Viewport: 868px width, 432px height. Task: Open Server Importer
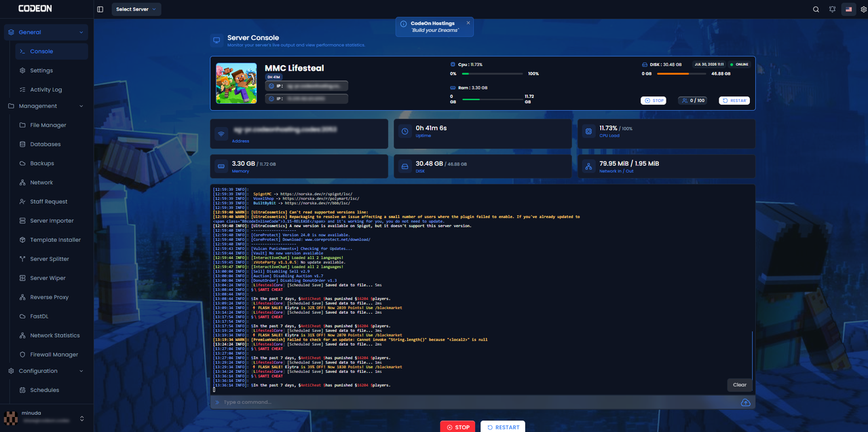pyautogui.click(x=52, y=221)
